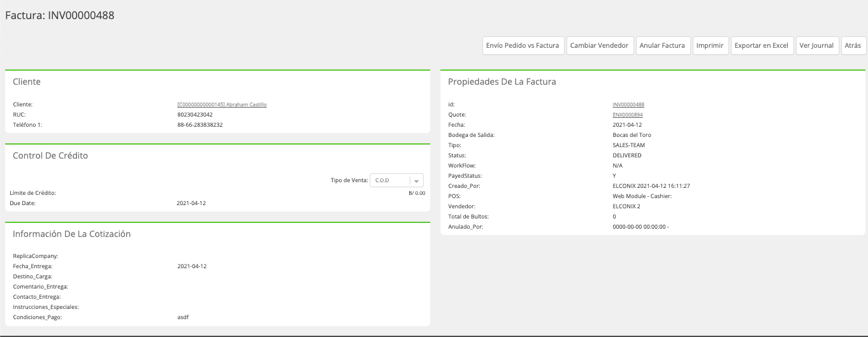Open invoice id link INV00000488
868x337 pixels.
pos(628,104)
